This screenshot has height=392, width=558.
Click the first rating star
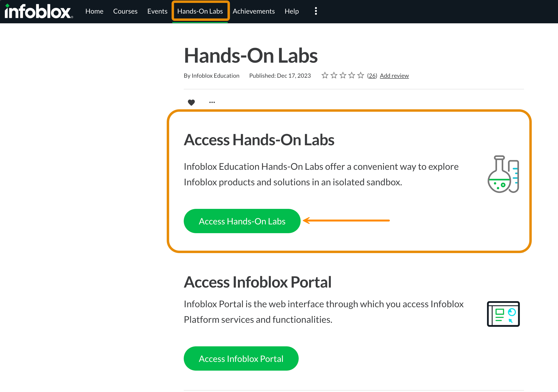pos(325,76)
